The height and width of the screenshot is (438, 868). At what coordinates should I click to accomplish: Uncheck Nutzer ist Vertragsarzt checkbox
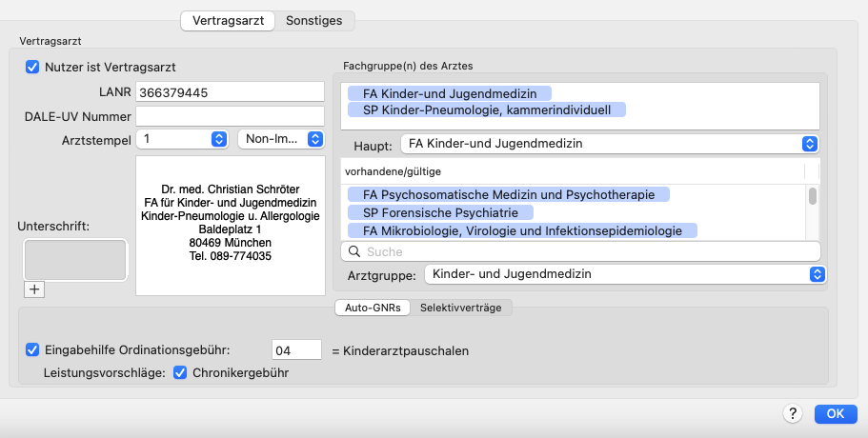point(32,67)
